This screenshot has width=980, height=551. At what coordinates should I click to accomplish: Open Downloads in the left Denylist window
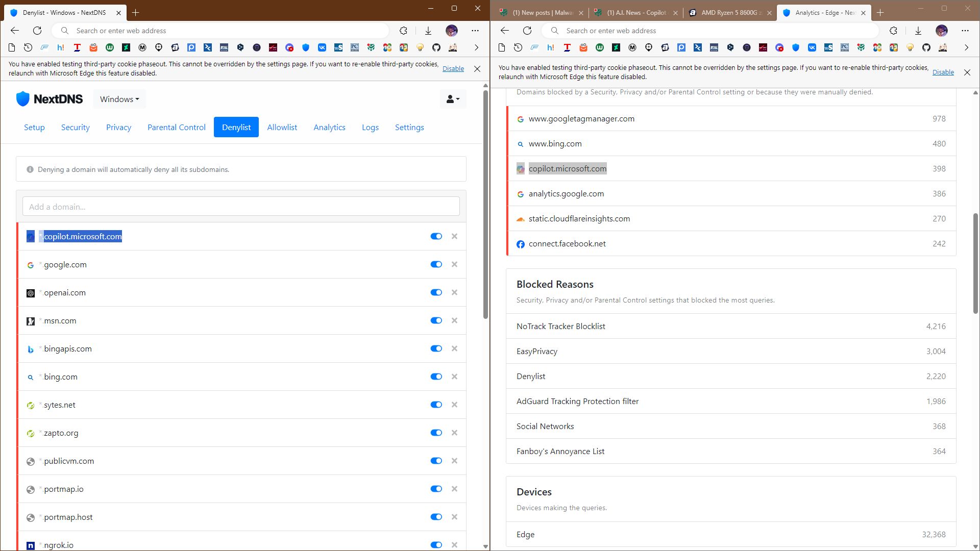pyautogui.click(x=428, y=31)
